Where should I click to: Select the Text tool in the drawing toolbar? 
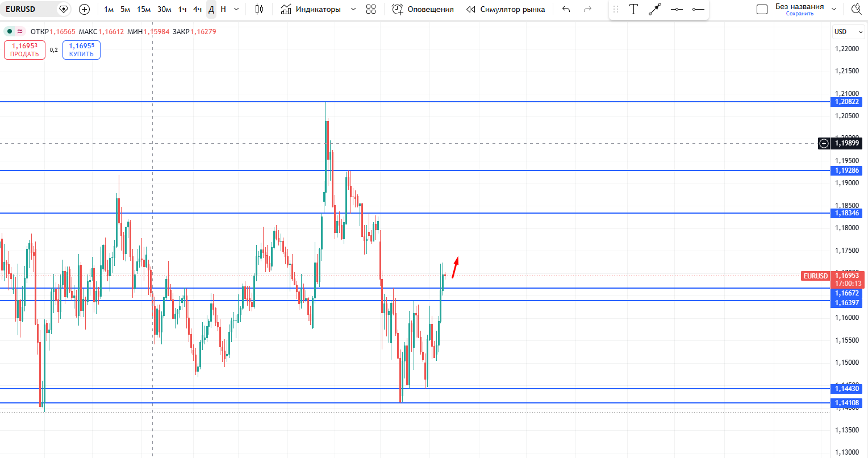[633, 9]
